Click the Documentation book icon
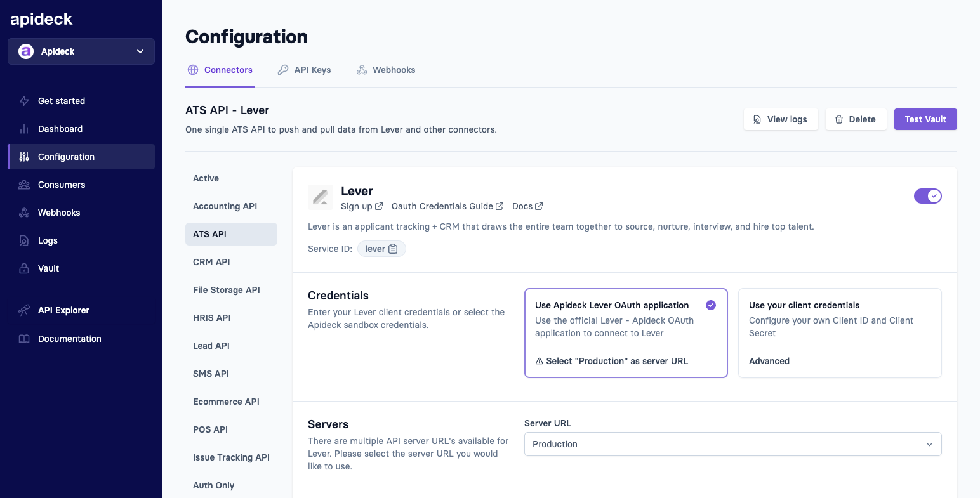Screen dimensions: 980x498 tap(24, 339)
